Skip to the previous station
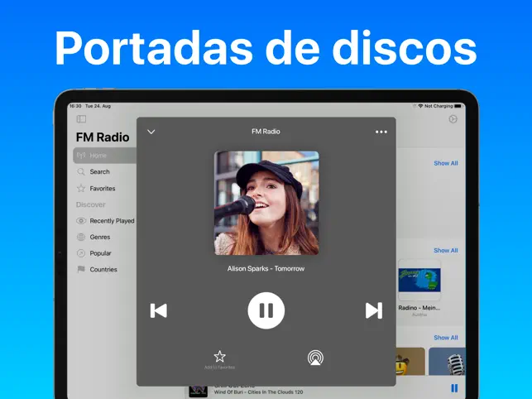This screenshot has height=399, width=532. coord(159,310)
